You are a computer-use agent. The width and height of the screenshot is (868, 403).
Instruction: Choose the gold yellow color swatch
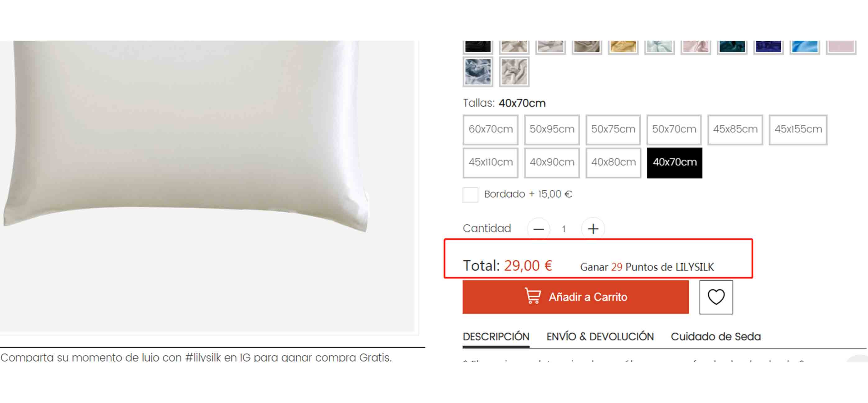tap(623, 47)
